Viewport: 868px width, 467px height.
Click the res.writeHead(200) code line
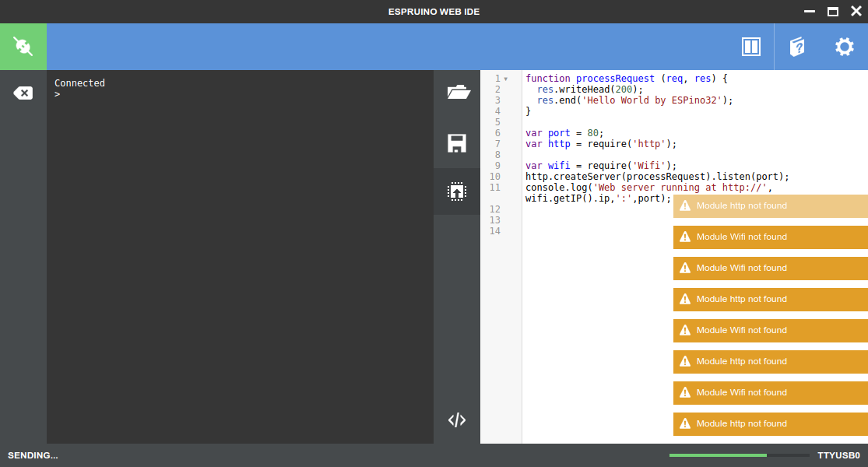pos(590,89)
